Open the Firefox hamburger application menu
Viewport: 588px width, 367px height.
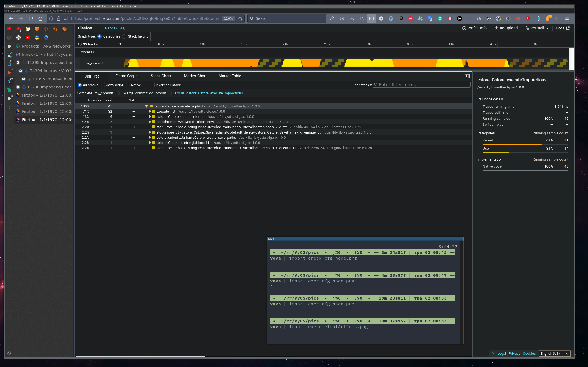(567, 18)
